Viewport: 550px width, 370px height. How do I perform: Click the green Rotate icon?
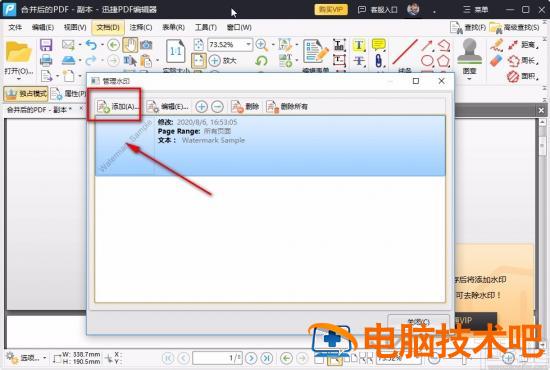point(261,61)
